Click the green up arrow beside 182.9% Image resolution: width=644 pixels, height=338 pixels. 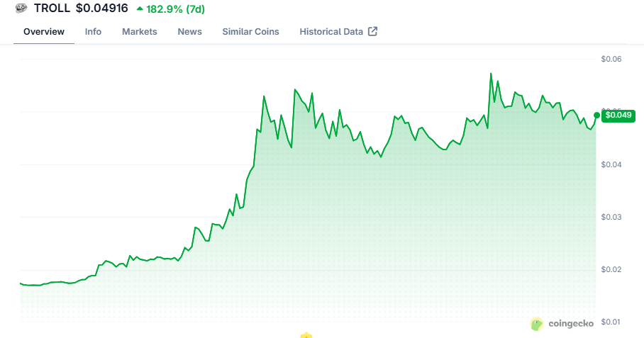point(140,9)
